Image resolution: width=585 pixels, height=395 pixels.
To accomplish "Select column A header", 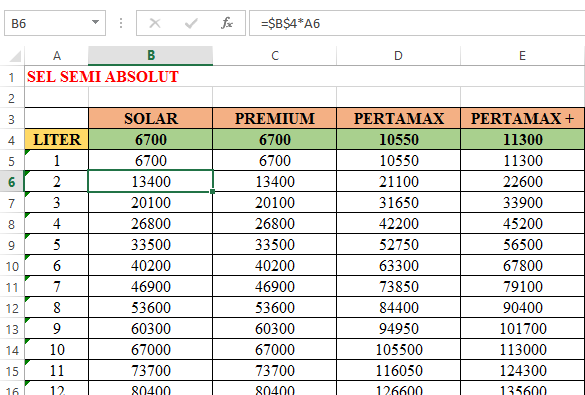I will tap(57, 56).
